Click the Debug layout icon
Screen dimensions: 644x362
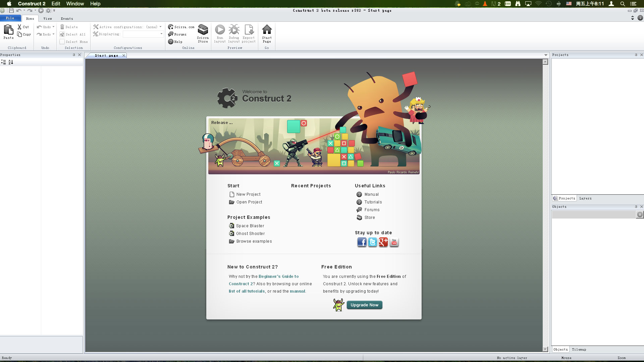[234, 30]
